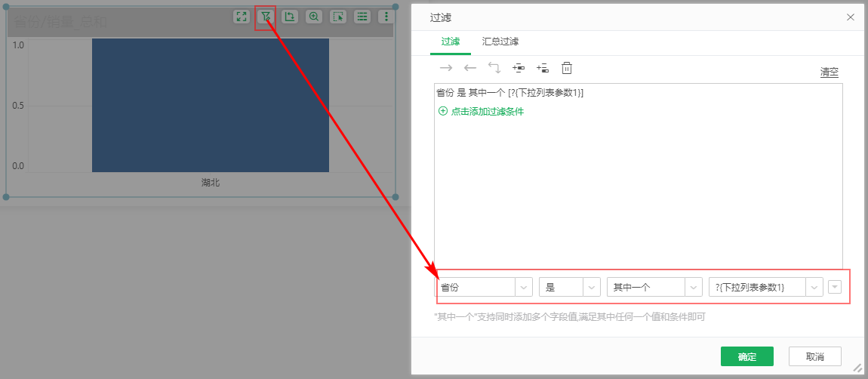Click the 清空 link
This screenshot has height=379, width=868.
pos(830,72)
